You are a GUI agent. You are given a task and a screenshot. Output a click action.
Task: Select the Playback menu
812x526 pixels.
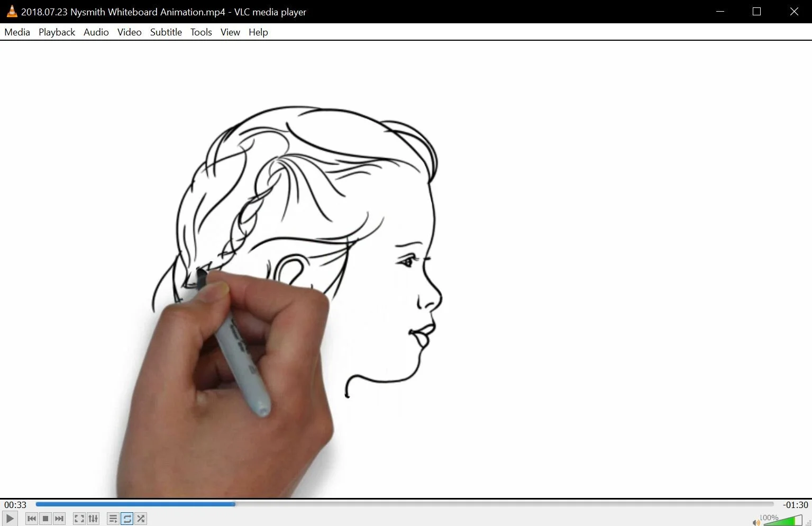pyautogui.click(x=57, y=32)
